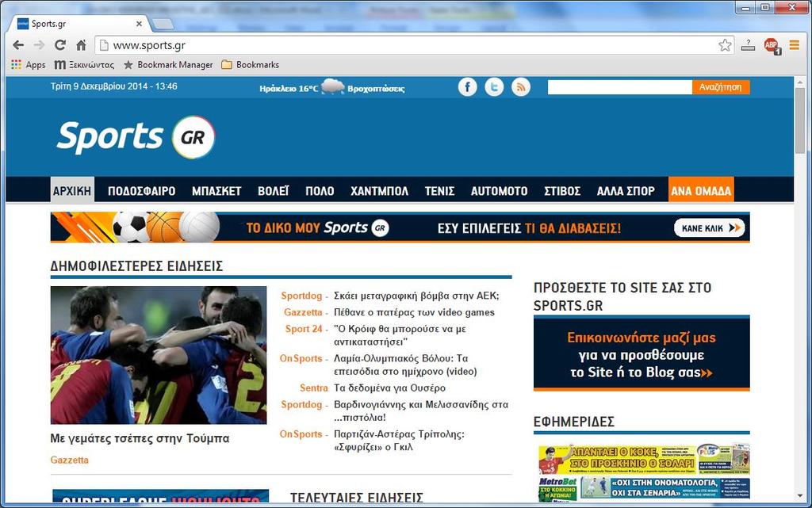Bookmark this page with the star icon
This screenshot has height=508, width=812.
click(x=725, y=45)
